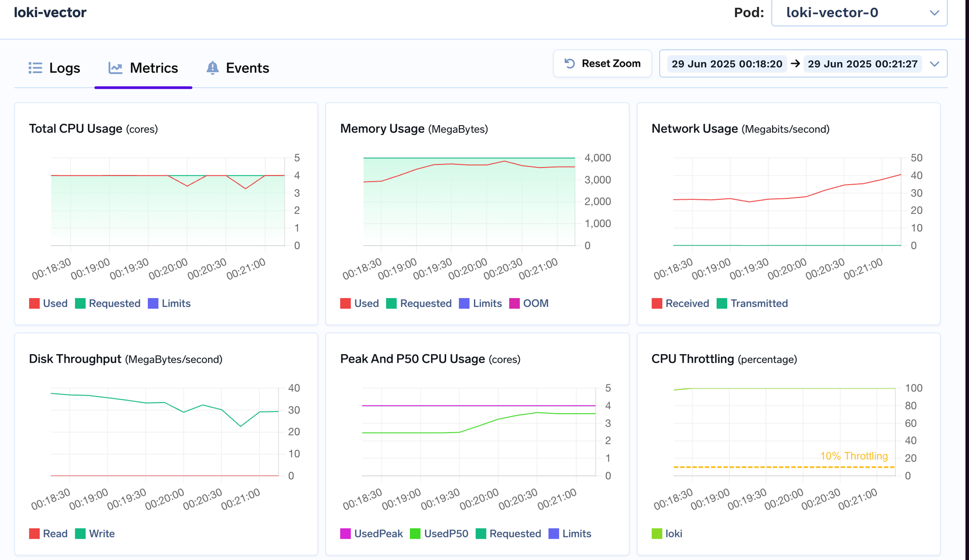Click the bell icon beside the Events tab
Image resolution: width=969 pixels, height=560 pixels.
click(212, 68)
